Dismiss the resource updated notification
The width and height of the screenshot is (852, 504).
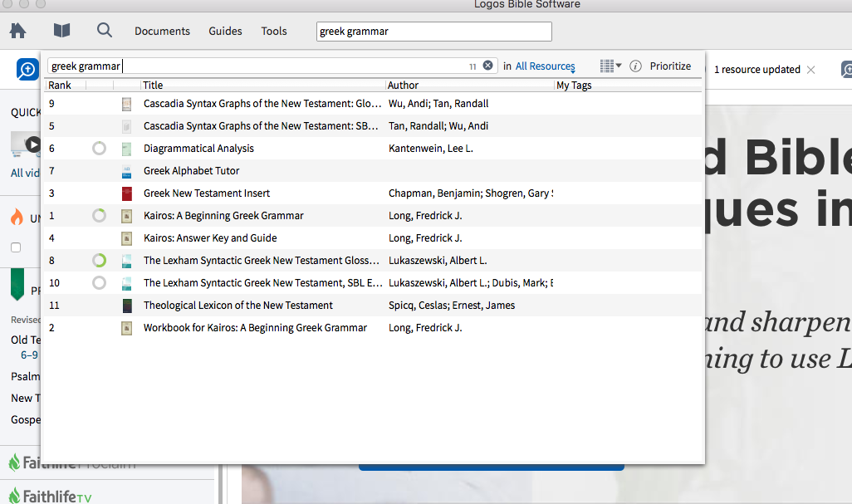(810, 70)
